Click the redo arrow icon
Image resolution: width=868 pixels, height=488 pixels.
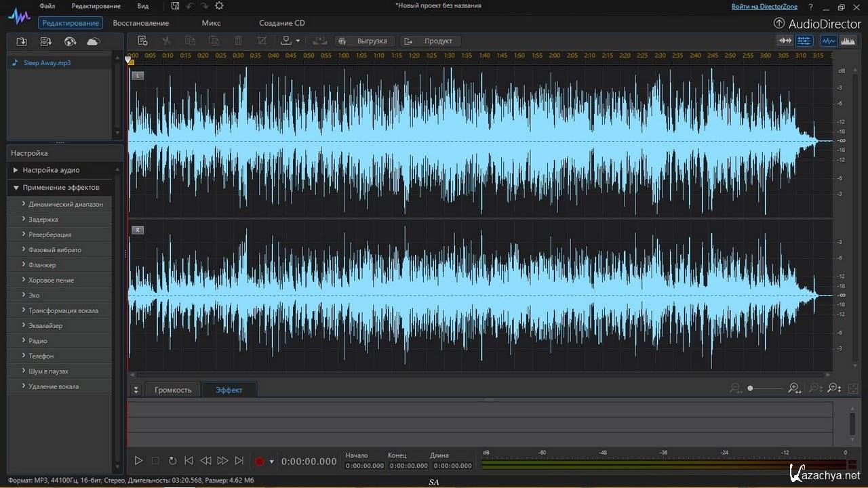pos(204,6)
